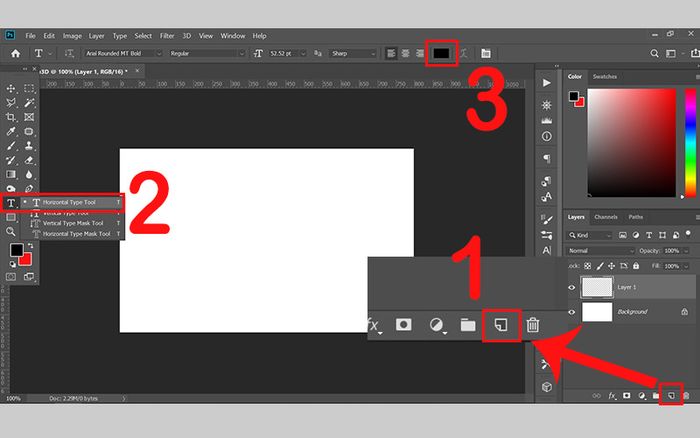
Task: Open the search icon in options bar
Action: pos(654,54)
